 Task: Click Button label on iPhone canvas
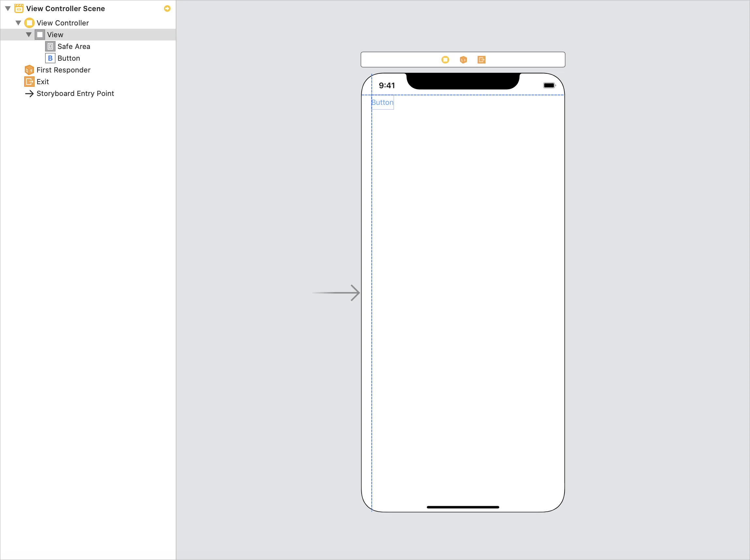(382, 102)
